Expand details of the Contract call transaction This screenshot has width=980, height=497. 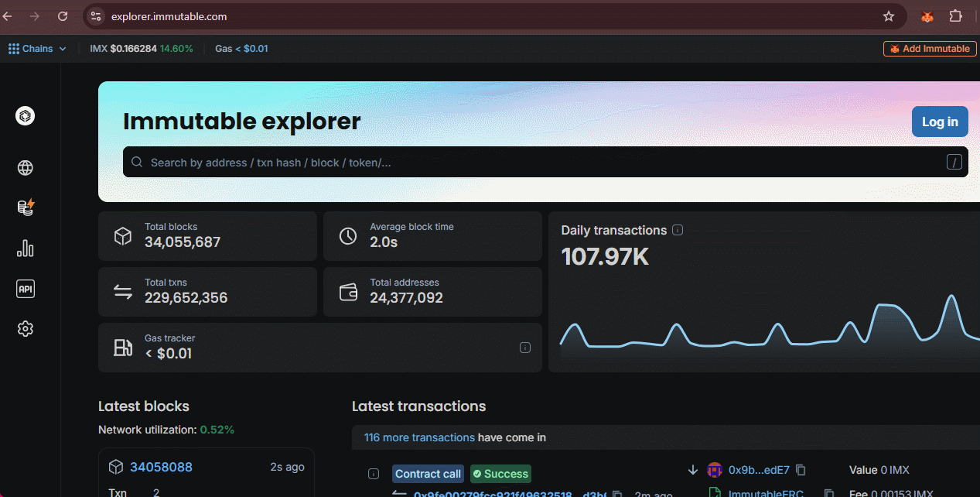[x=374, y=474]
